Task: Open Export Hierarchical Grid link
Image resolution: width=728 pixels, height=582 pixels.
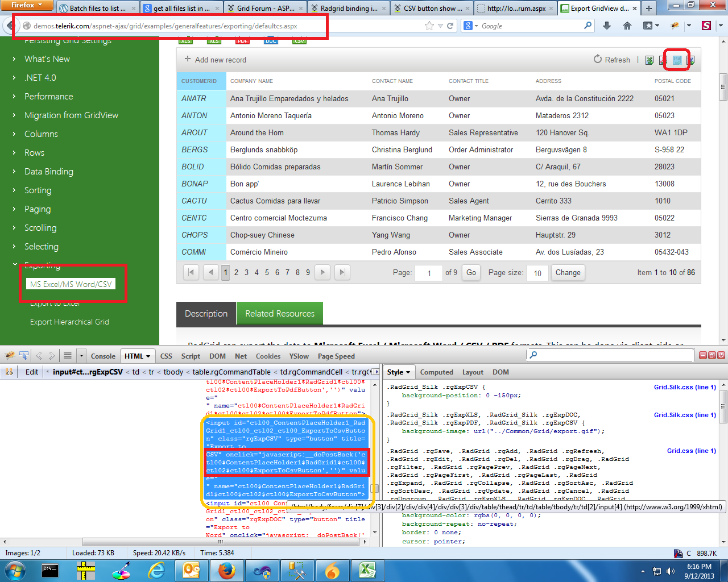Action: (69, 322)
